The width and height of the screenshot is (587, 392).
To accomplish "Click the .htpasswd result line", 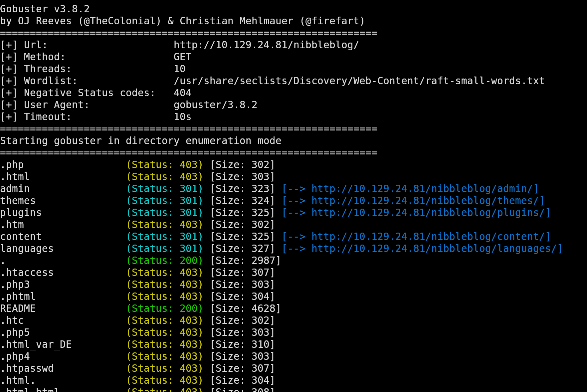I will (27, 368).
